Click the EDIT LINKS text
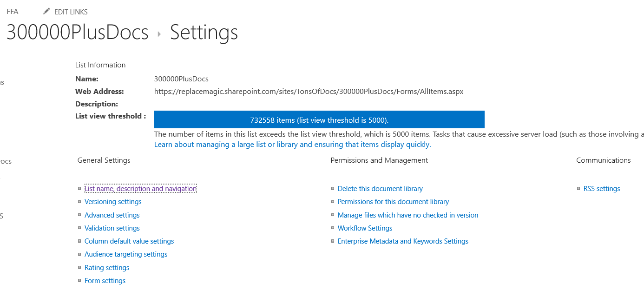This screenshot has height=304, width=644. [71, 12]
